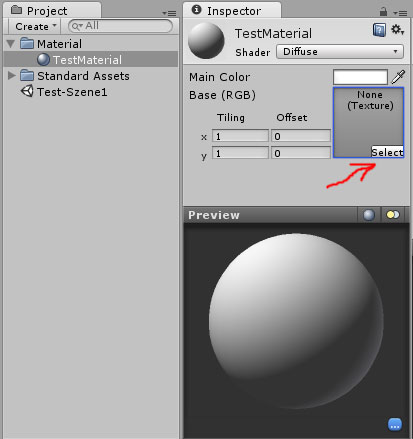
Task: Open the Create dropdown in Project panel
Action: (35, 26)
